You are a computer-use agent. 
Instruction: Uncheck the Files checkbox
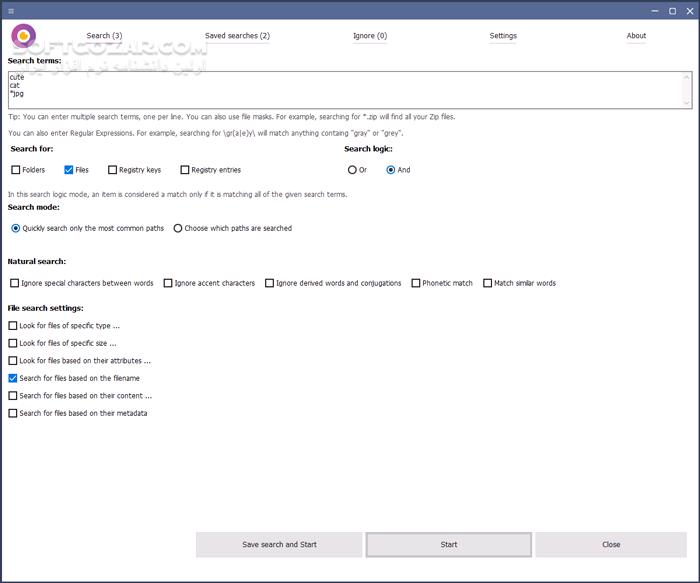[x=69, y=170]
